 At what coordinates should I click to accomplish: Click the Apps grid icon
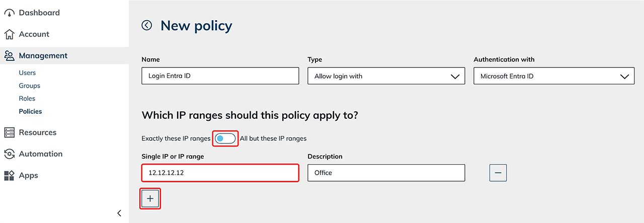(9, 176)
